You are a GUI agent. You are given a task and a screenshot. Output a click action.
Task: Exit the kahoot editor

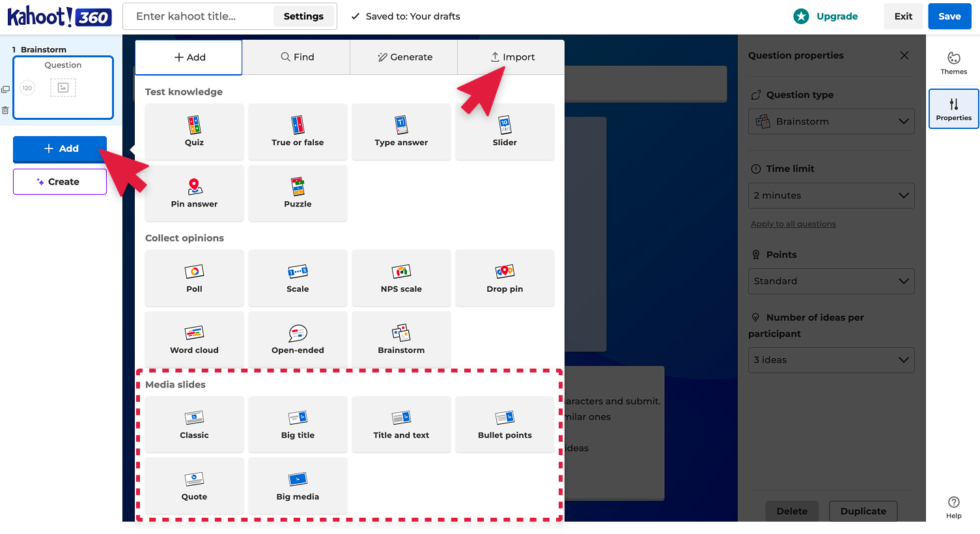click(903, 16)
